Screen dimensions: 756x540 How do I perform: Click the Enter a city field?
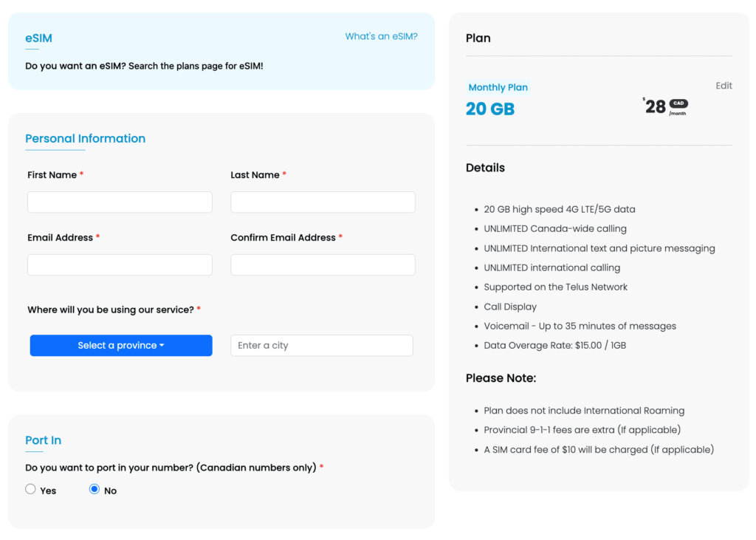coord(321,346)
